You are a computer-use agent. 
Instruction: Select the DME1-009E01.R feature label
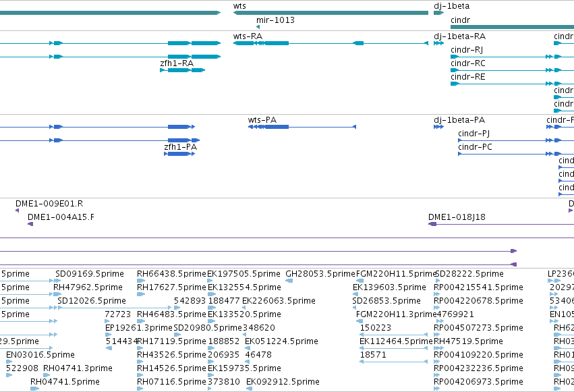(x=49, y=204)
